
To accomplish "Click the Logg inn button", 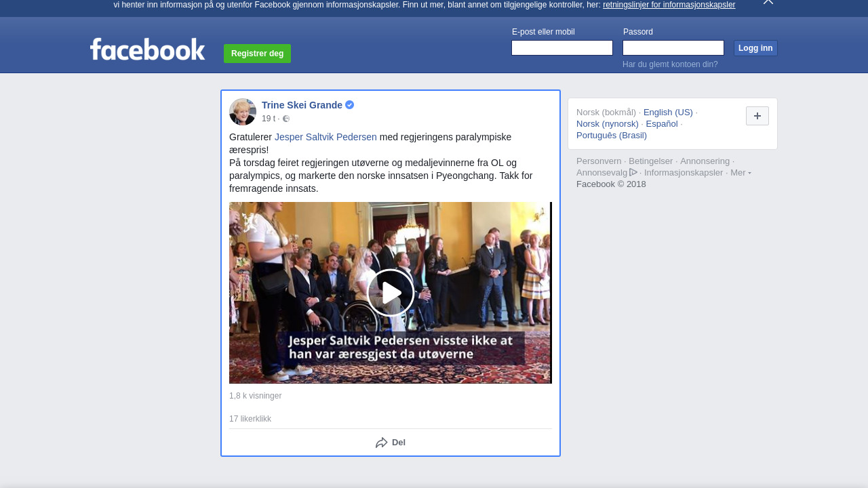I will click(x=755, y=48).
